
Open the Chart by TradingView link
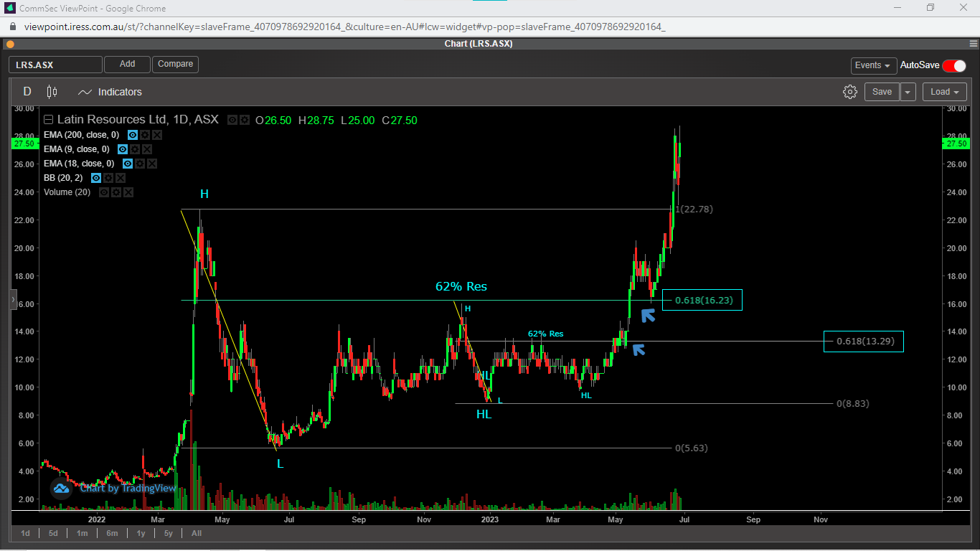[x=128, y=489]
